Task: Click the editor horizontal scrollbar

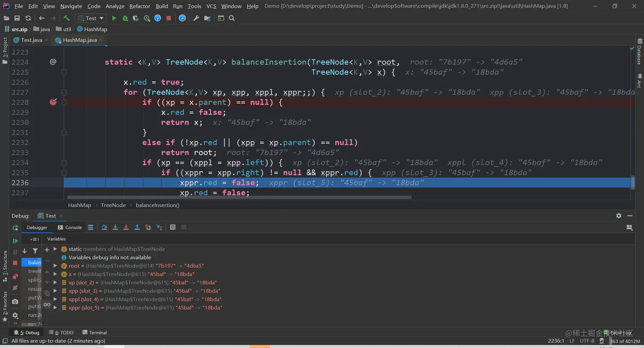Action: [239, 197]
